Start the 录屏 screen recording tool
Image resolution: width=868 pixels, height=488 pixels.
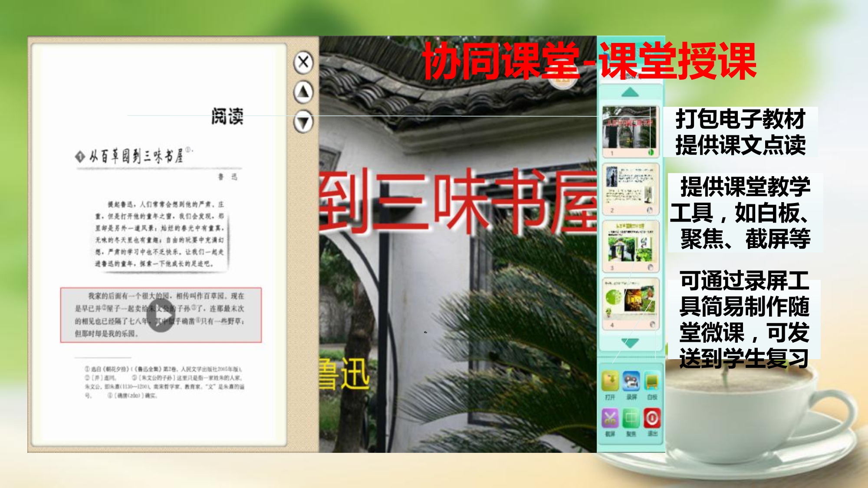pos(631,382)
